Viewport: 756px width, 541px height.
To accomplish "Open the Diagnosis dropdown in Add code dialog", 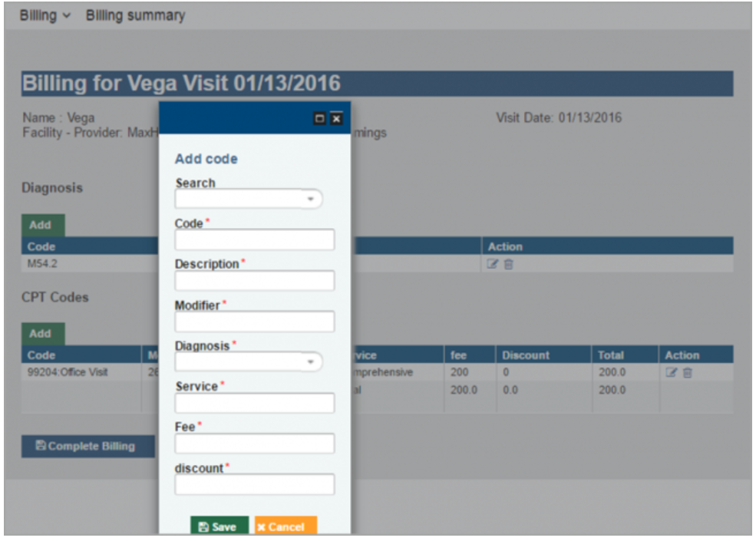I will pyautogui.click(x=311, y=361).
